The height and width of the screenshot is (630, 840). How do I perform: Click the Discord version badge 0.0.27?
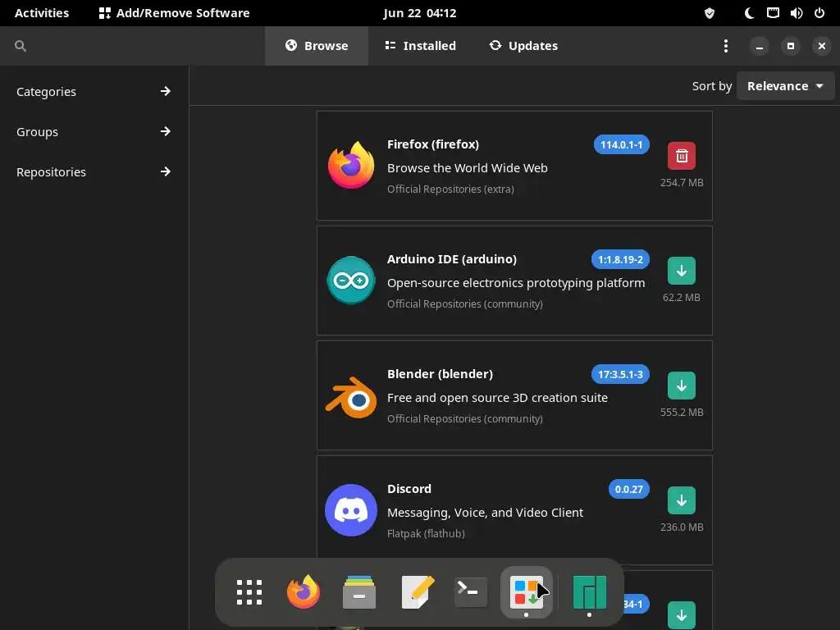pyautogui.click(x=629, y=489)
